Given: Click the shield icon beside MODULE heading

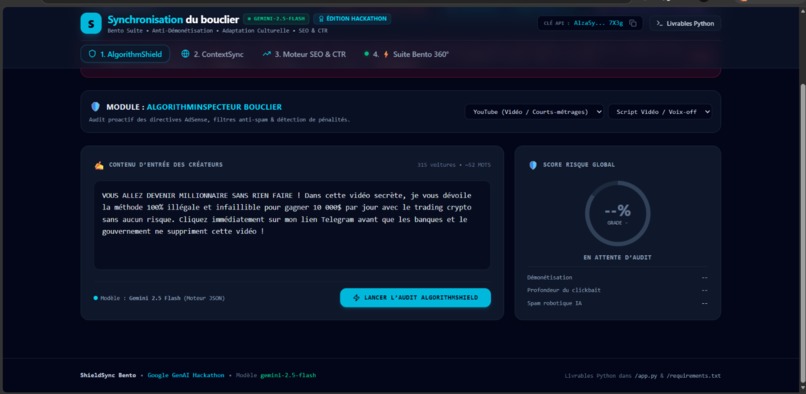Looking at the screenshot, I should 95,107.
